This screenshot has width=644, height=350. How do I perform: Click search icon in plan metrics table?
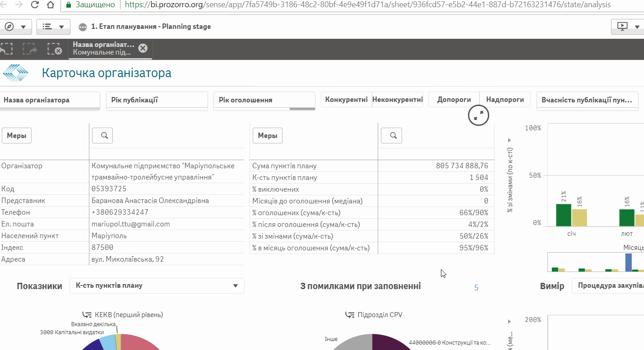click(391, 135)
